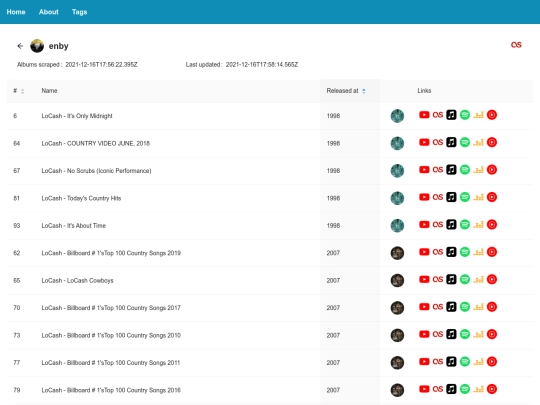The width and height of the screenshot is (540, 405).
Task: Sort by the Released at column
Action: tap(346, 91)
